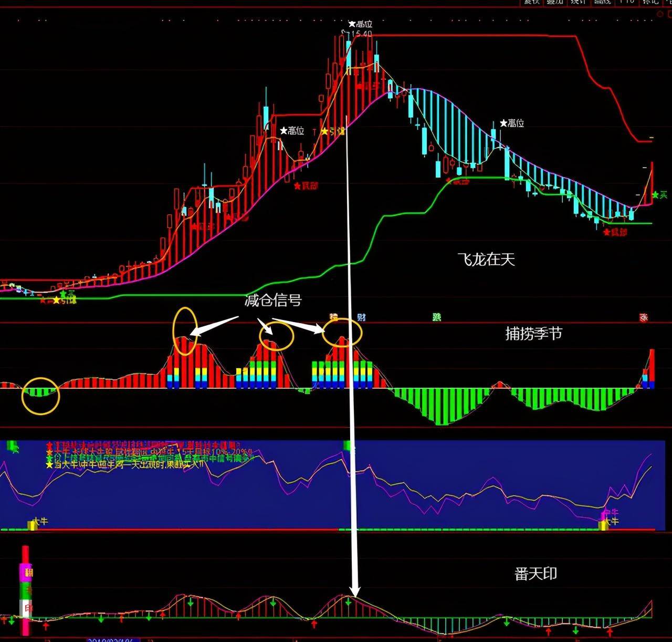Click the white star 高位 marker at price peak

coord(360,24)
